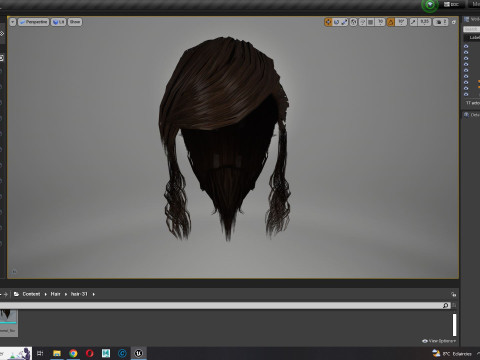This screenshot has height=360, width=480.
Task: Expand subfolders arrow after Hair breadcrumb
Action: click(66, 294)
